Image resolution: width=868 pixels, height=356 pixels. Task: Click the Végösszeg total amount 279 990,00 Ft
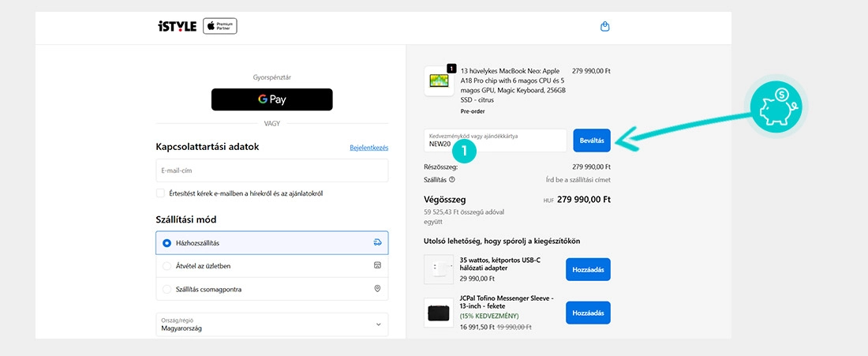[584, 200]
